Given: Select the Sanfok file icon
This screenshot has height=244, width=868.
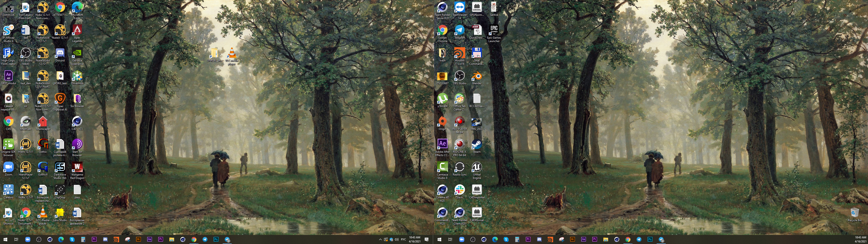Looking at the screenshot, I should (494, 9).
